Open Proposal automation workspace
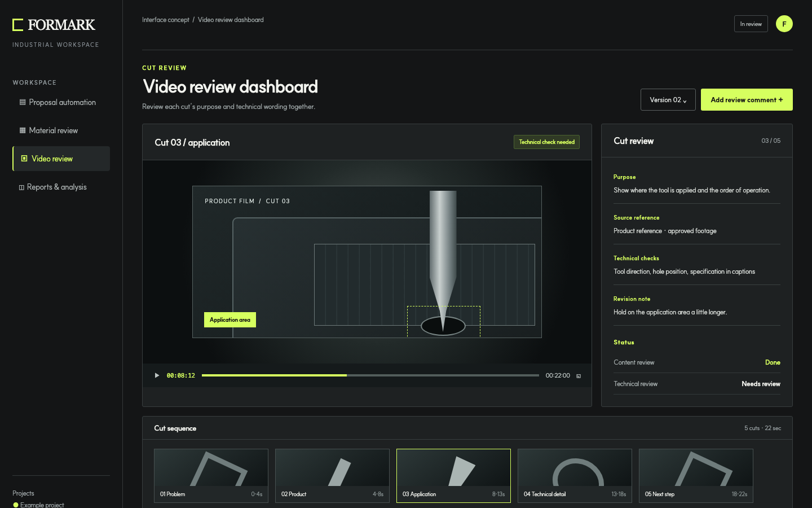This screenshot has height=508, width=812. [x=61, y=102]
